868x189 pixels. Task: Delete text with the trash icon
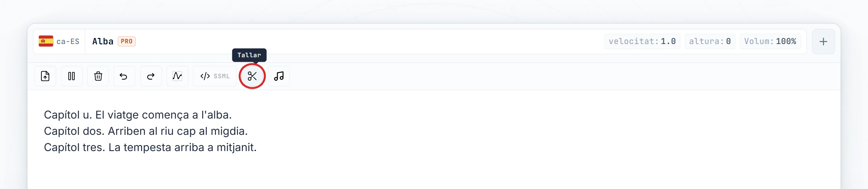(98, 76)
